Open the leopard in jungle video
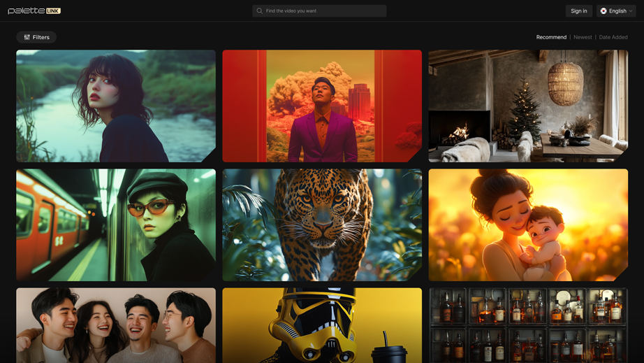The image size is (644, 363). (x=322, y=225)
